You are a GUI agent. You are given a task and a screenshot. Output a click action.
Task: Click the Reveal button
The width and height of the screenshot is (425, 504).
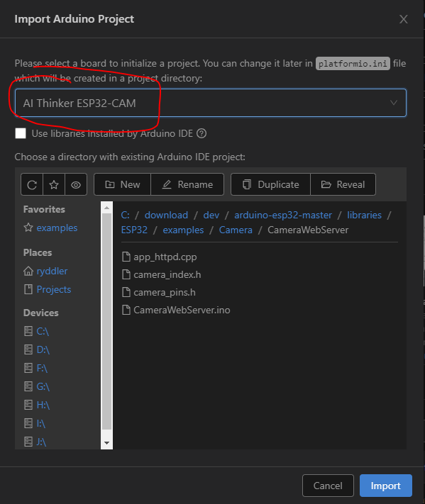(x=343, y=184)
